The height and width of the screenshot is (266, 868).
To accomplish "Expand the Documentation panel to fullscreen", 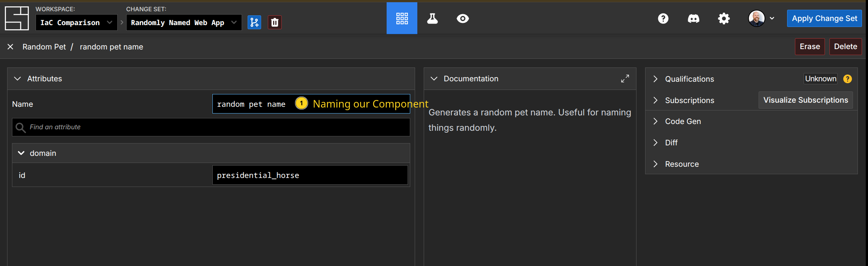I will 625,79.
